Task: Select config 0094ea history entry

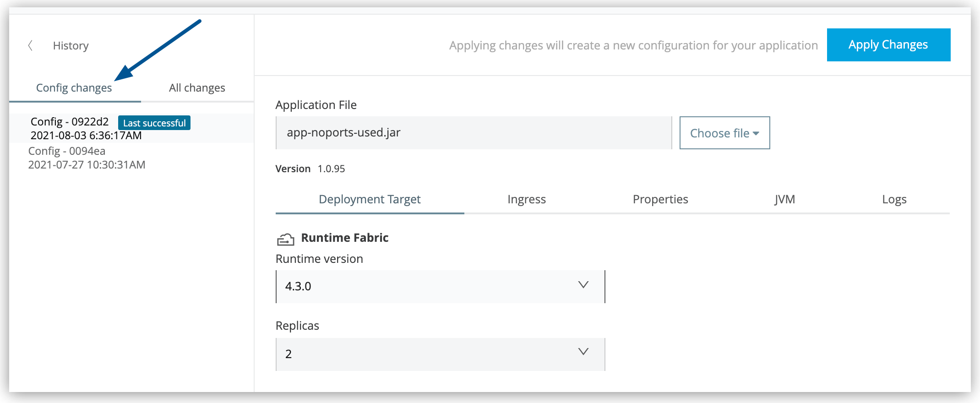Action: click(x=87, y=158)
